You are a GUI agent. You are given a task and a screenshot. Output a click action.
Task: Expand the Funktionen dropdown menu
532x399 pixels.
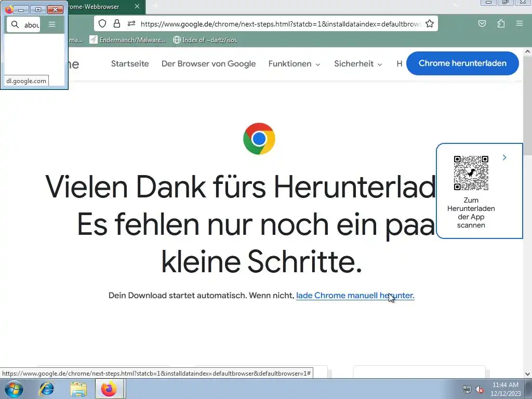point(294,64)
